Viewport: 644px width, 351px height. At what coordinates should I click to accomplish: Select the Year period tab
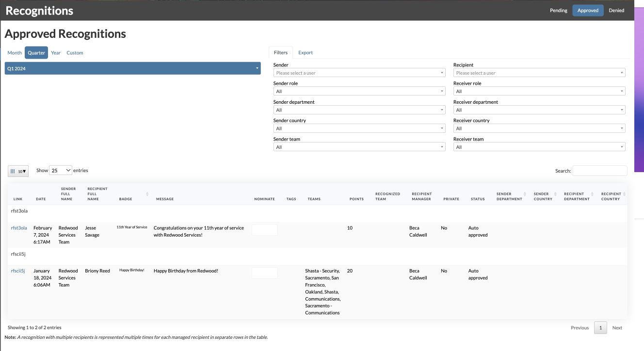[x=56, y=52]
